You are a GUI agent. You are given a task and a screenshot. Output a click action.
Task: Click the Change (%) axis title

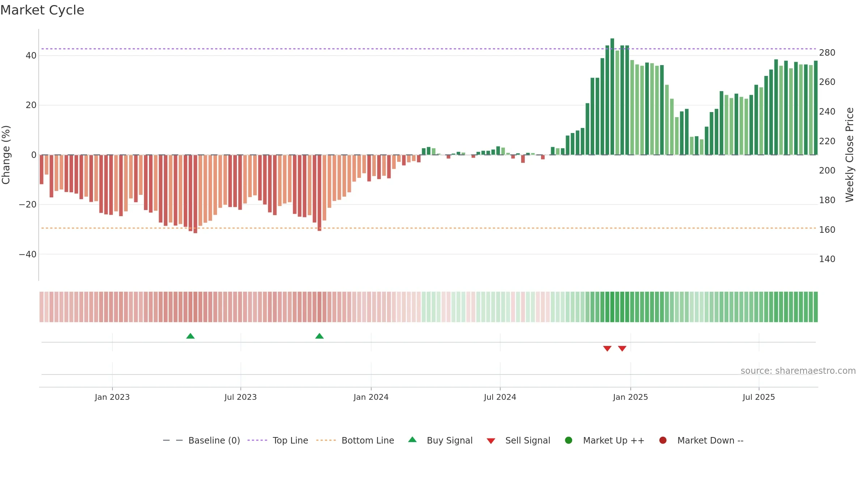6,155
